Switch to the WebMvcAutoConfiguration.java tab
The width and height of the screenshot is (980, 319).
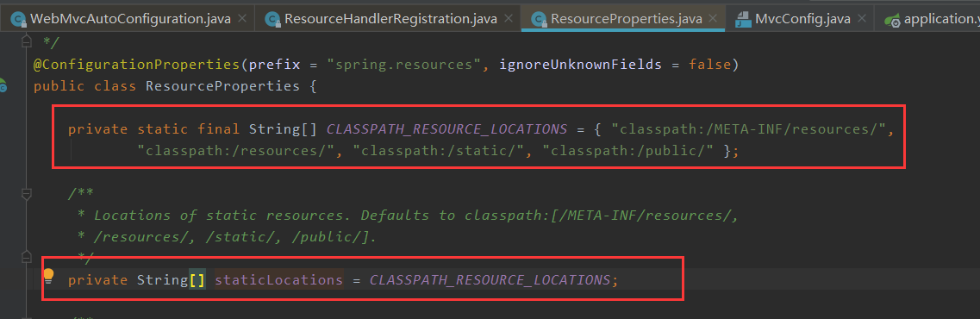(128, 19)
